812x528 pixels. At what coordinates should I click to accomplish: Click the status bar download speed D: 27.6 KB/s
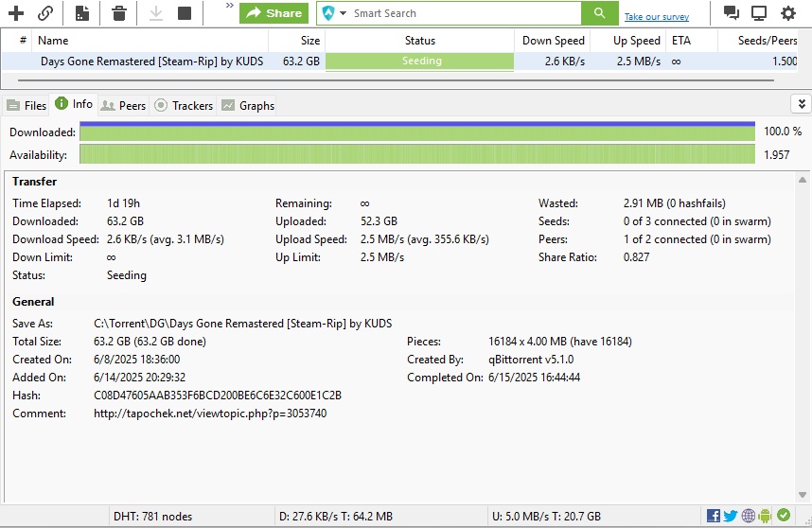click(x=336, y=516)
